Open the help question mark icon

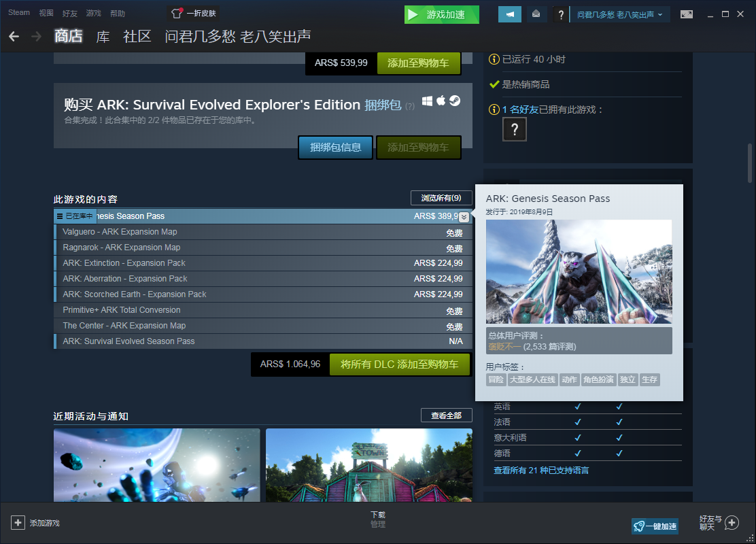560,14
